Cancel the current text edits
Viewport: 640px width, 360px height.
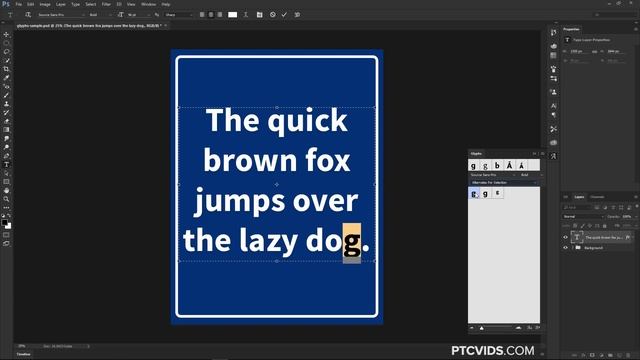(273, 15)
